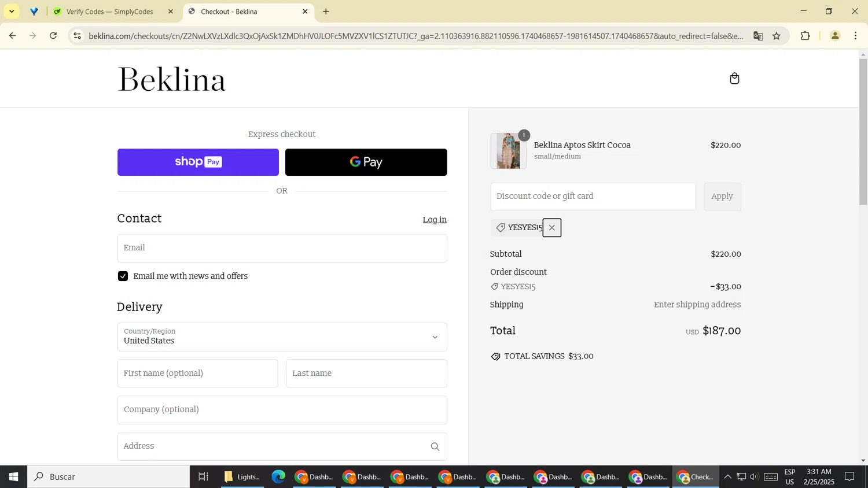Open the Check... Chrome taskbar window
The width and height of the screenshot is (868, 488).
coord(696,477)
